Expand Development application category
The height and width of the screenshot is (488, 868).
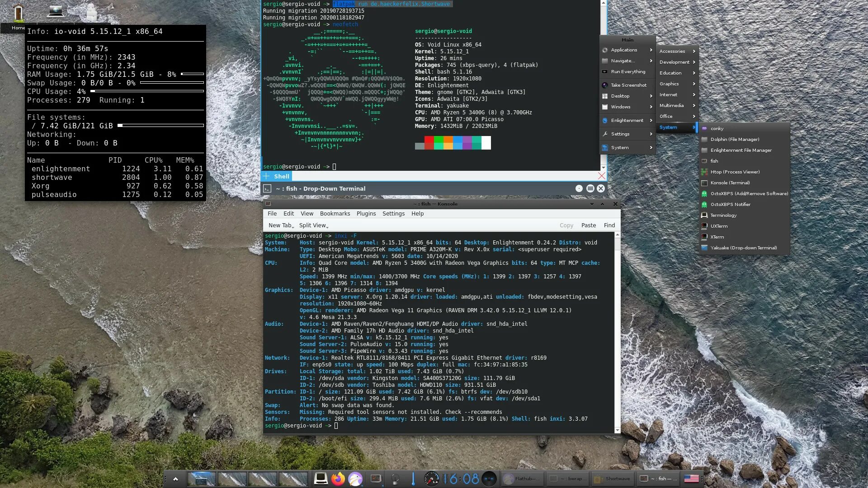[677, 62]
